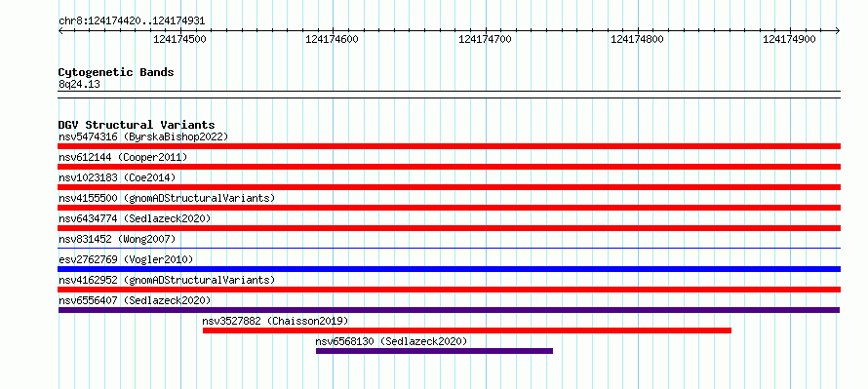The height and width of the screenshot is (389, 868).
Task: Click ruler position 124174700
Action: [485, 39]
